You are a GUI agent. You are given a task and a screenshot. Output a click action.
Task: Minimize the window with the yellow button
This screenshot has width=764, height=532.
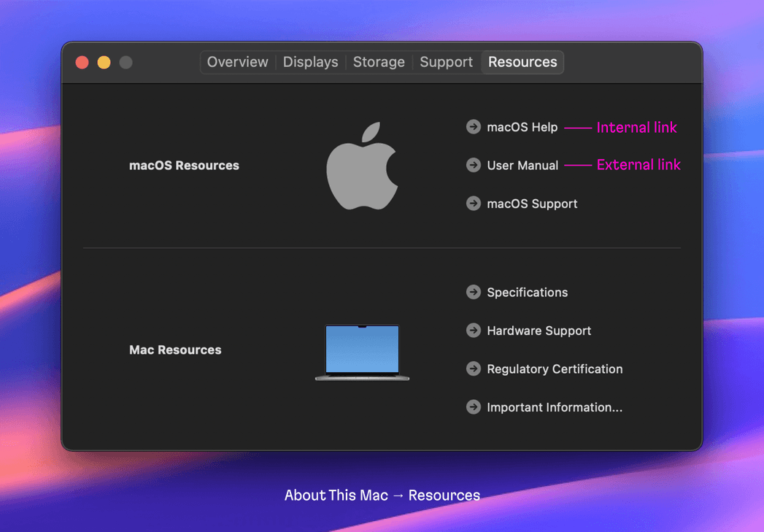coord(104,62)
